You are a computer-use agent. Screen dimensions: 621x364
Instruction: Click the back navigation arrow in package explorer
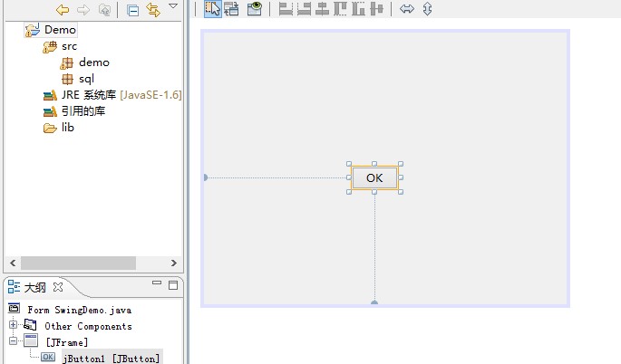coord(63,10)
